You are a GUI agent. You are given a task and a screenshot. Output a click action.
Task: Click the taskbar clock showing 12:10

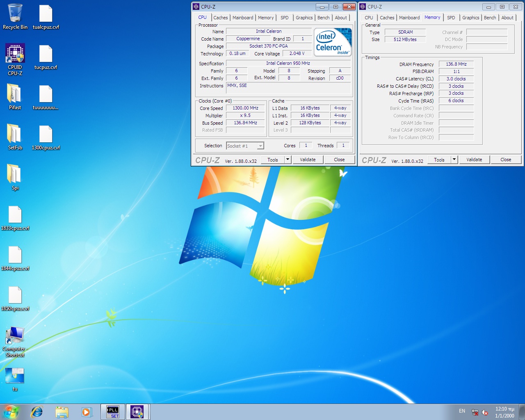504,412
